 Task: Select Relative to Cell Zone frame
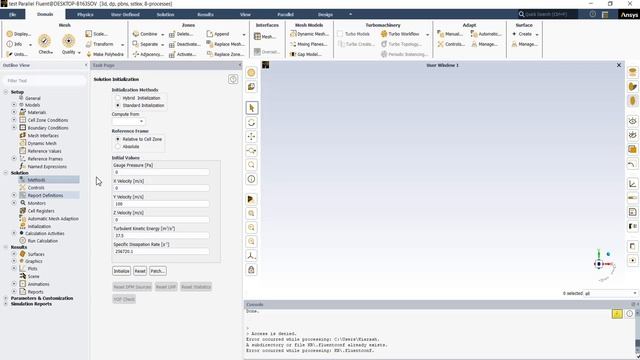(x=118, y=139)
